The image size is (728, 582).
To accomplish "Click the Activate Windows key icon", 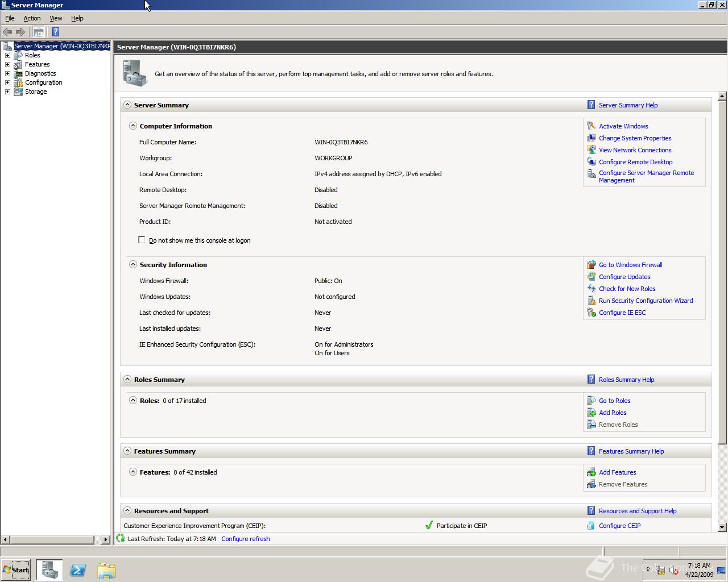I will (x=591, y=126).
